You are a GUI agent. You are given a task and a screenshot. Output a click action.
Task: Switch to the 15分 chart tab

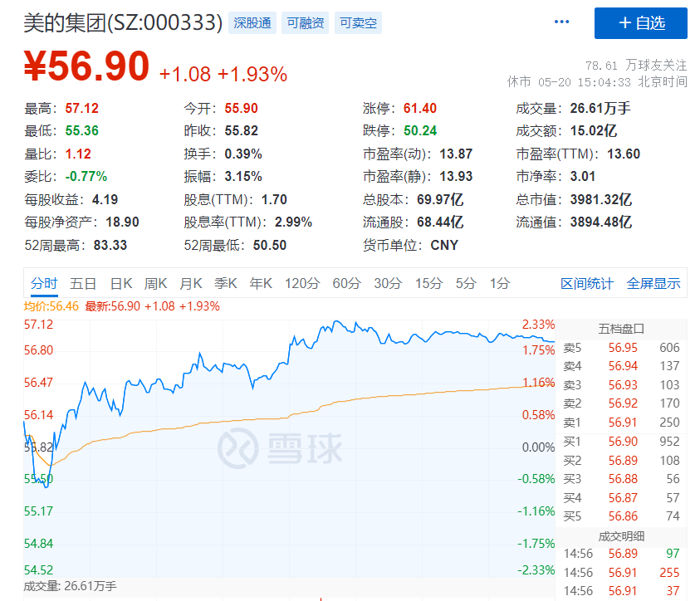[429, 283]
